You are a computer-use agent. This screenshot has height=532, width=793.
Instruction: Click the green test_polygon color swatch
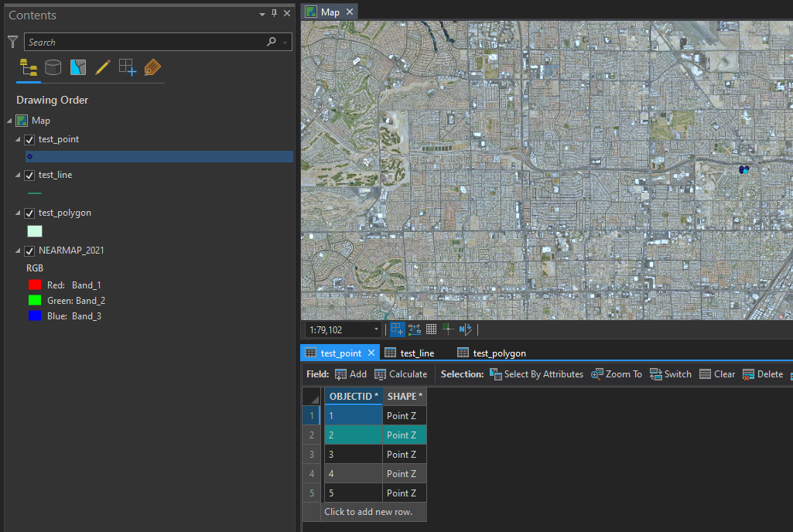(x=34, y=231)
